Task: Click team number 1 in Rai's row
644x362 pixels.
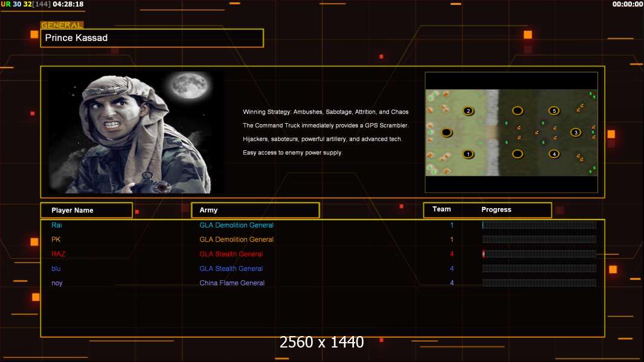Action: pyautogui.click(x=452, y=225)
